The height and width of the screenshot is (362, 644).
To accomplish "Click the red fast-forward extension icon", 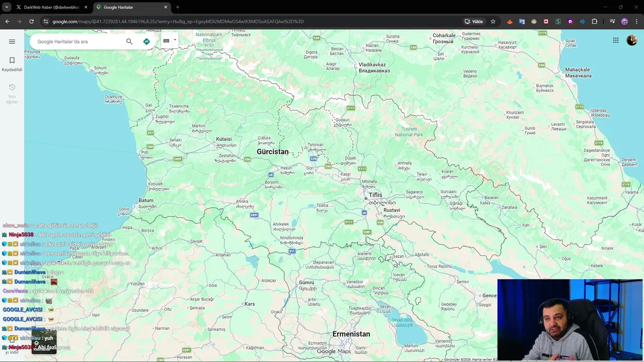I will click(x=546, y=21).
